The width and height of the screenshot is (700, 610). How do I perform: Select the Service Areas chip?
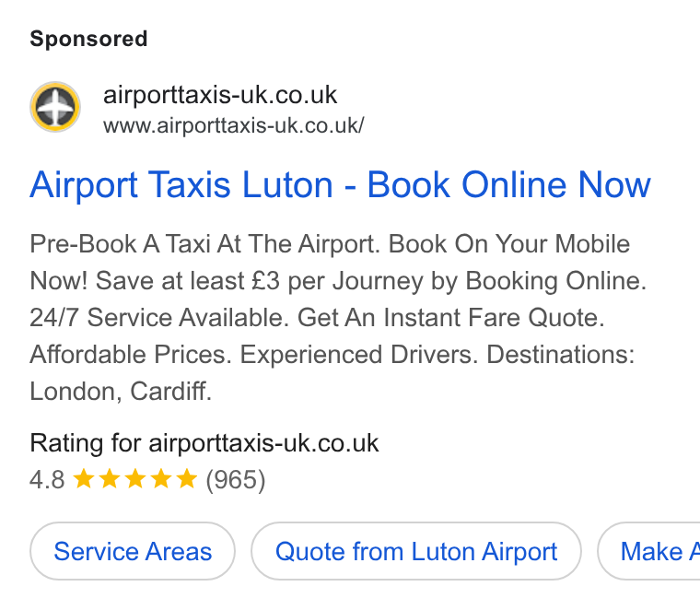point(133,551)
